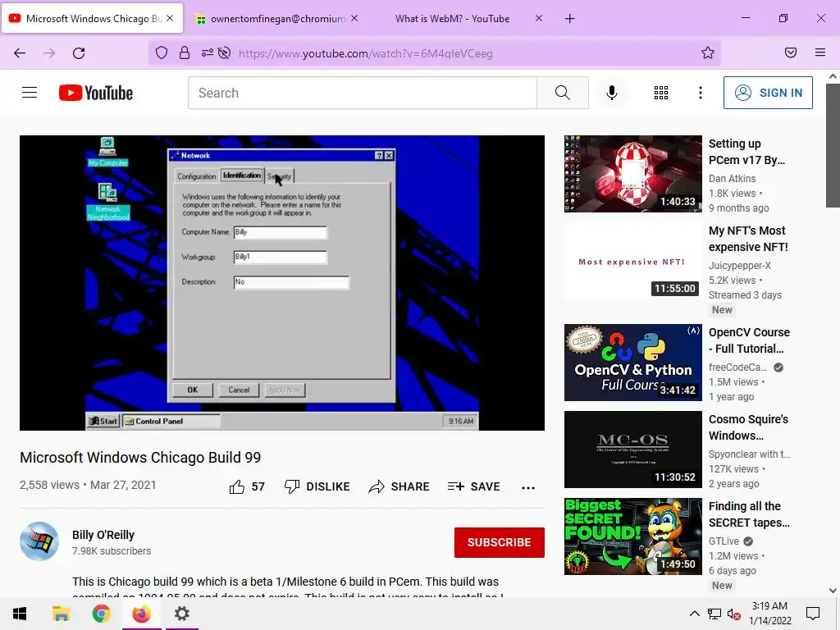The height and width of the screenshot is (630, 840).
Task: Go back with the browser back arrow
Action: pyautogui.click(x=20, y=53)
